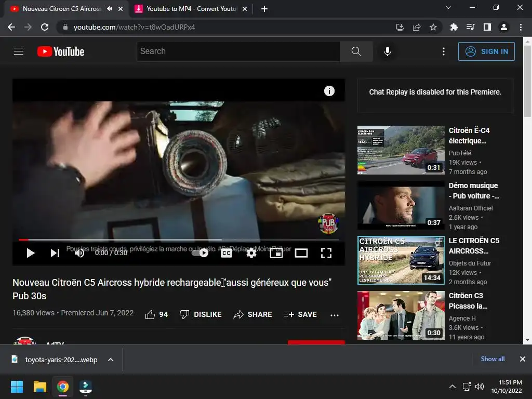Go to YouTube home via logo
Screen dimensions: 532x399
coord(61,51)
